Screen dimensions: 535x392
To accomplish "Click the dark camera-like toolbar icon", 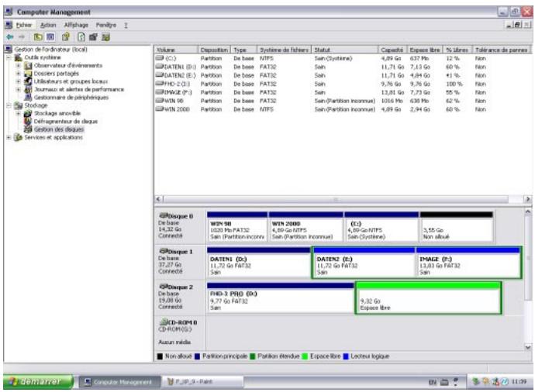I will (x=93, y=37).
